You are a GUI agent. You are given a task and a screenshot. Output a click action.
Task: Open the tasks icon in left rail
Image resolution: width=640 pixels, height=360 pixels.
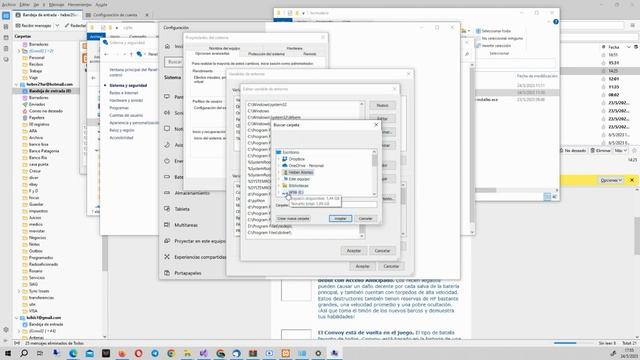pyautogui.click(x=6, y=49)
